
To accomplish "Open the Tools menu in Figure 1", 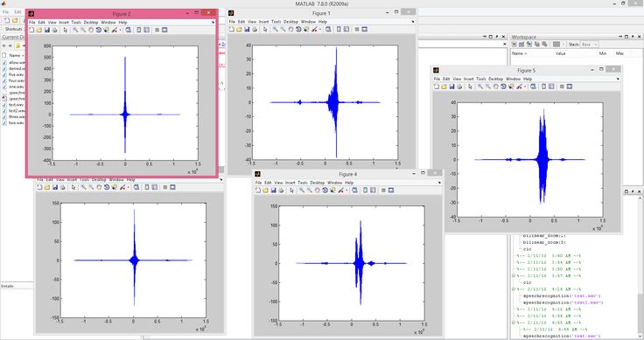I will pyautogui.click(x=276, y=22).
